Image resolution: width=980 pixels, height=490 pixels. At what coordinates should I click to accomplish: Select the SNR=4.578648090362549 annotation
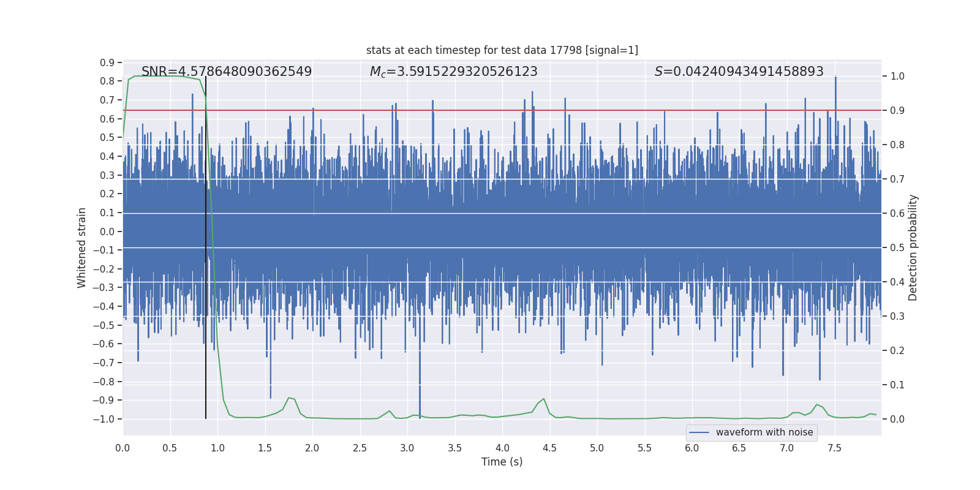[x=227, y=72]
